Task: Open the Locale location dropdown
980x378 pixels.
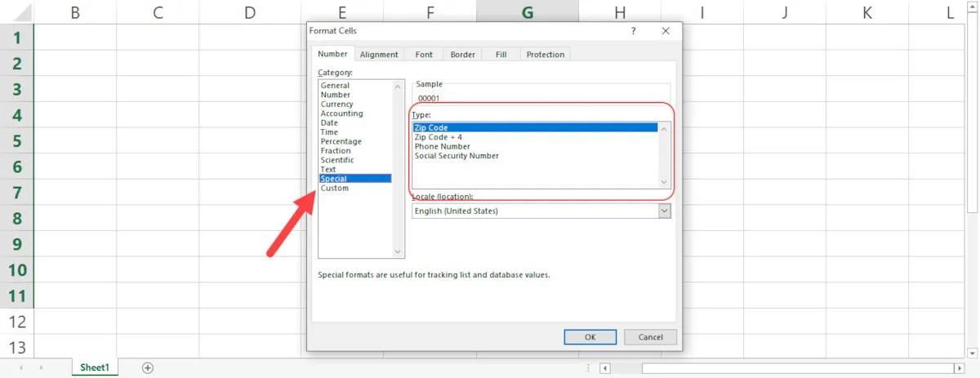Action: [664, 211]
